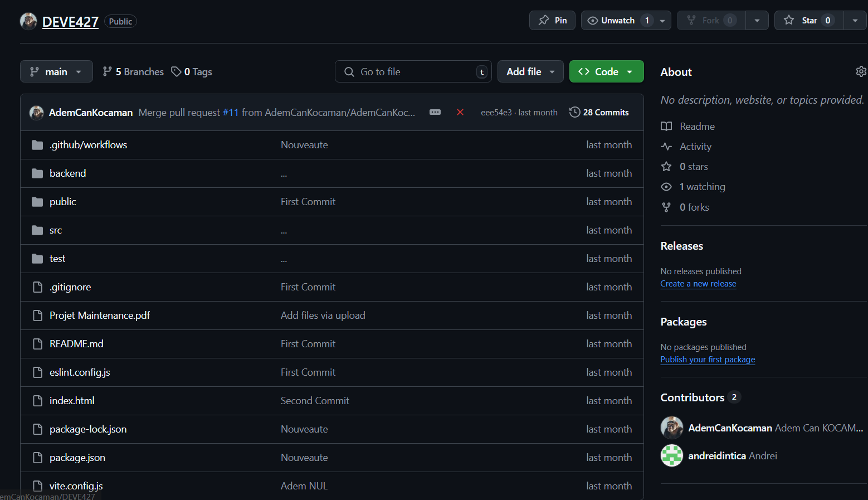
Task: Open the .github/workflows folder
Action: 88,145
